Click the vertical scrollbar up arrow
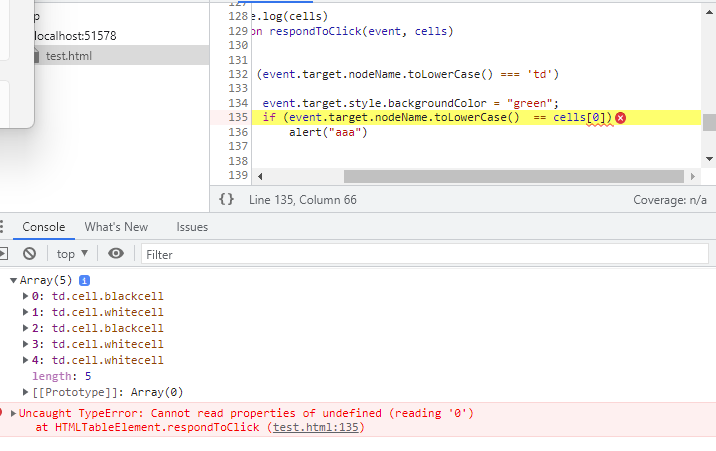 (709, 13)
